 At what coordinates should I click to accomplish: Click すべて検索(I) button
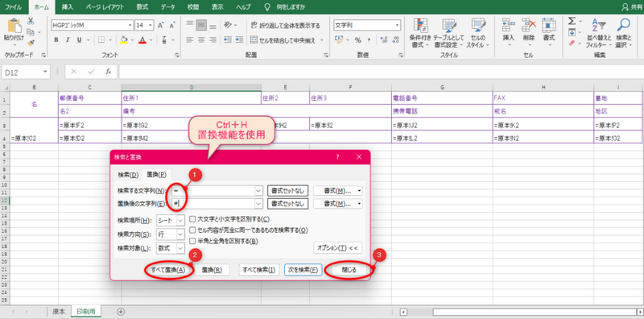click(258, 270)
